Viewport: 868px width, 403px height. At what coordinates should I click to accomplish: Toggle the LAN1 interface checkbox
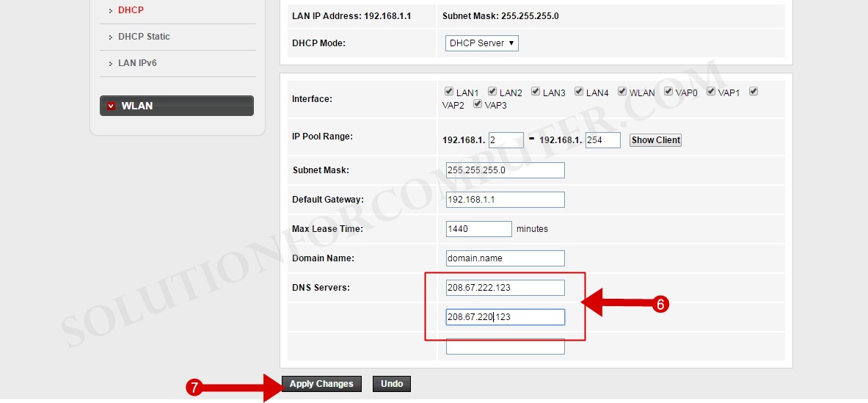pos(449,91)
